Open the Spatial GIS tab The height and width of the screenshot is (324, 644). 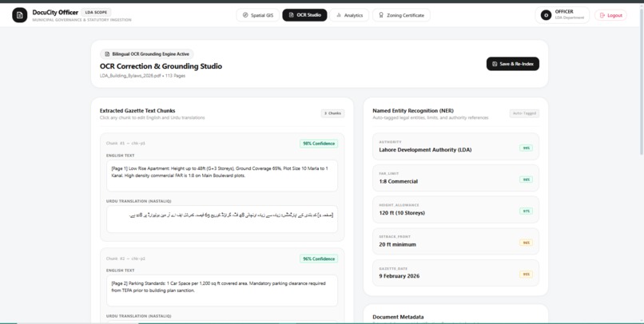click(257, 15)
